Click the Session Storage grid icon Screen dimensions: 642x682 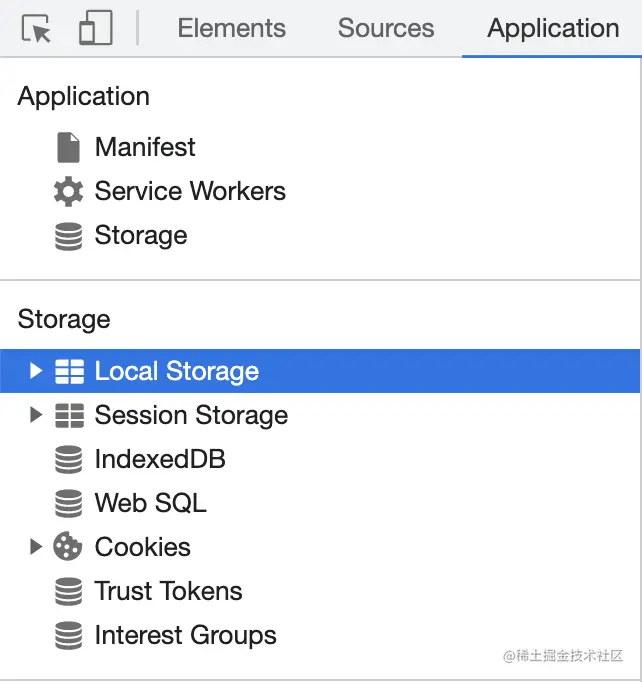point(69,415)
